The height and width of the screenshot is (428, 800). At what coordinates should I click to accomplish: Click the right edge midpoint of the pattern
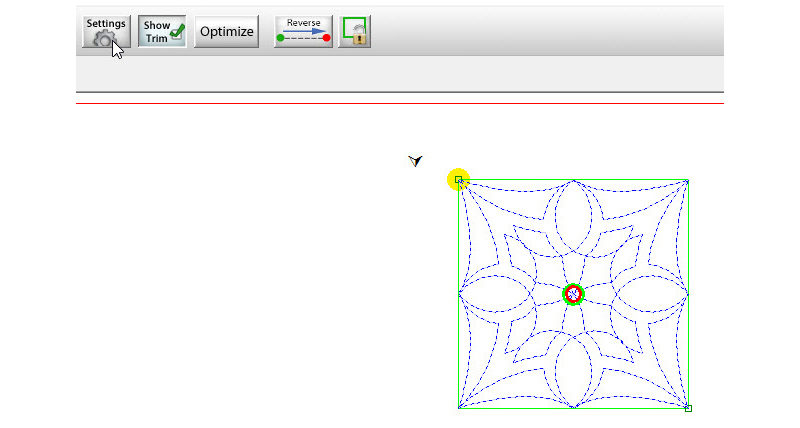(x=688, y=294)
